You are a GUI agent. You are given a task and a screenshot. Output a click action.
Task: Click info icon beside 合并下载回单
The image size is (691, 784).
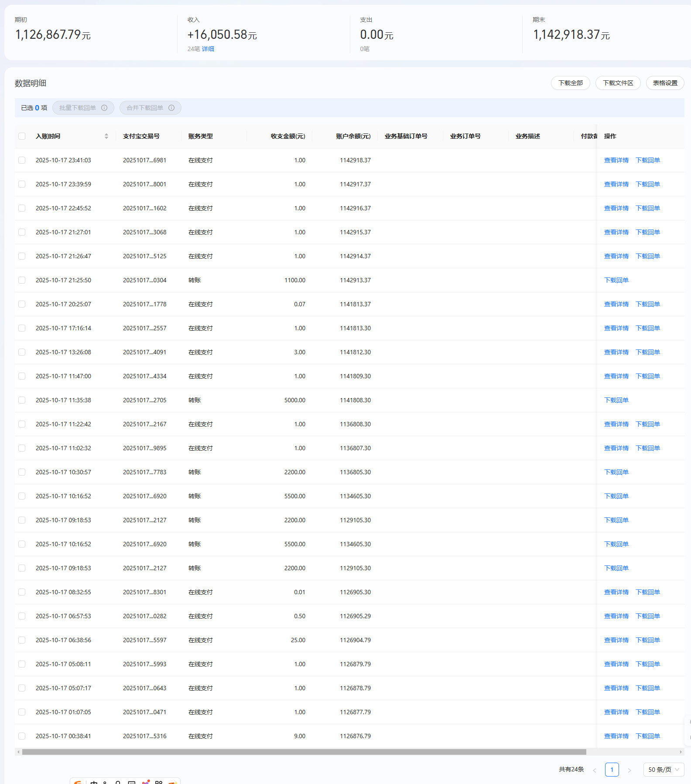171,108
